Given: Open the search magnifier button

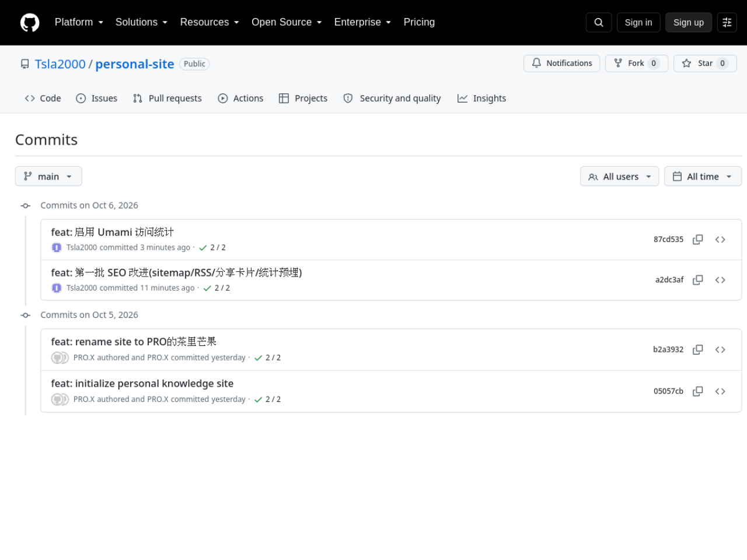Looking at the screenshot, I should point(599,22).
